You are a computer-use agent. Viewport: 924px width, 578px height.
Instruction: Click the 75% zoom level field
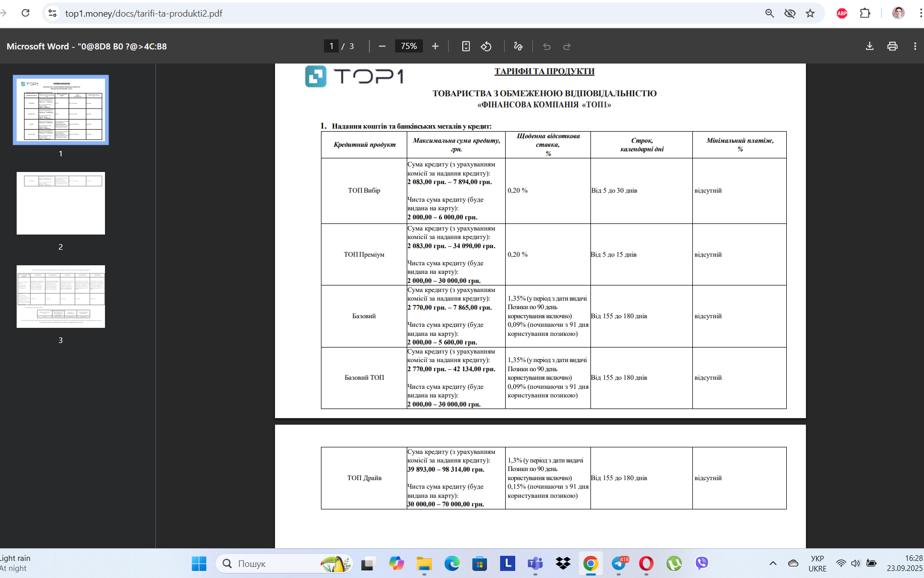[409, 46]
